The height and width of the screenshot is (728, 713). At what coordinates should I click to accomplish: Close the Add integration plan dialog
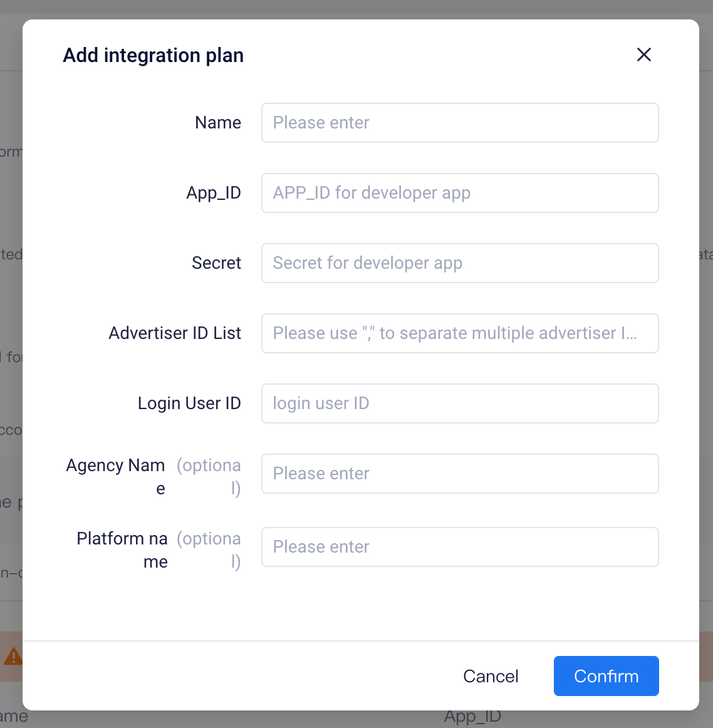pyautogui.click(x=644, y=55)
